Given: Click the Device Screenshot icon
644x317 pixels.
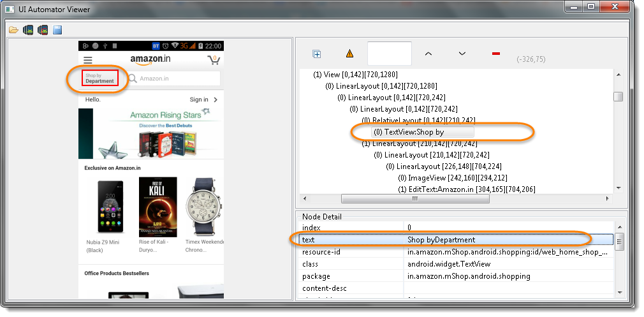Looking at the screenshot, I should [28, 30].
